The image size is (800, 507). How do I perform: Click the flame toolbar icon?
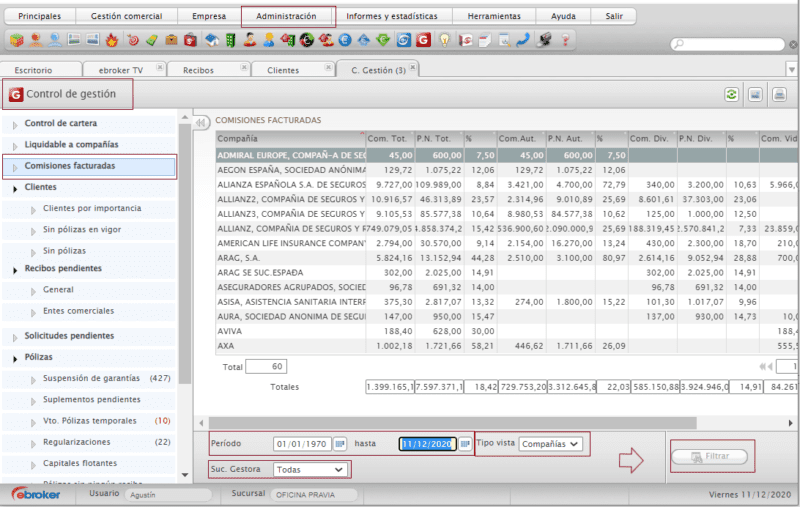(112, 40)
